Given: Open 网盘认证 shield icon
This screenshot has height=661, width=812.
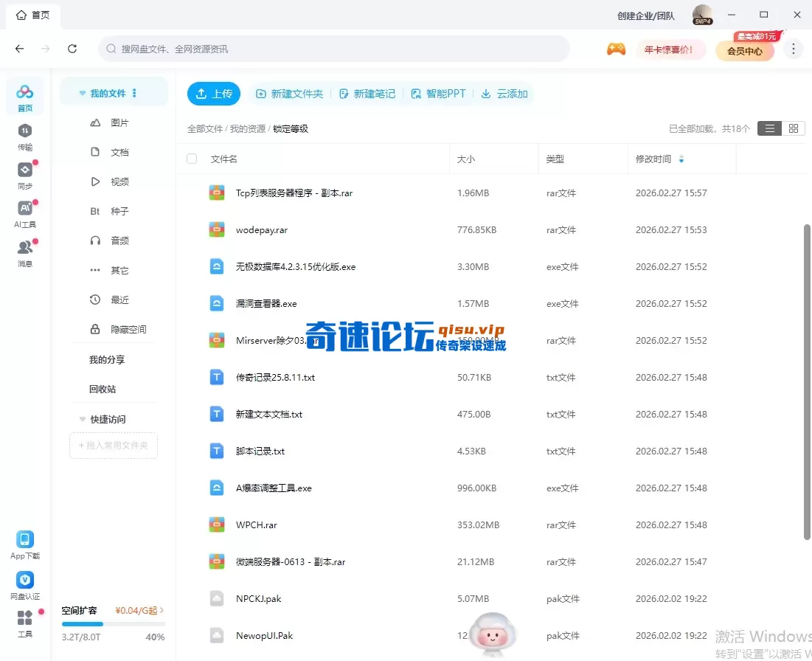Looking at the screenshot, I should (x=25, y=581).
